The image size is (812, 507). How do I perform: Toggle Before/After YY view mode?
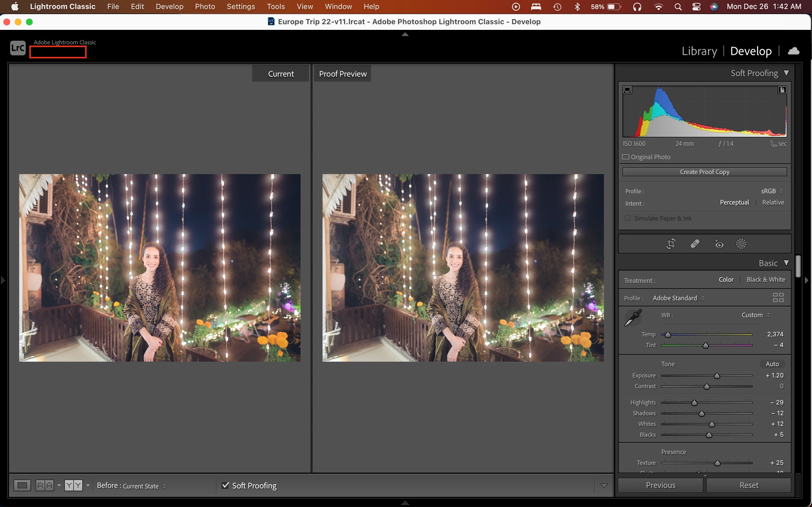click(x=74, y=485)
